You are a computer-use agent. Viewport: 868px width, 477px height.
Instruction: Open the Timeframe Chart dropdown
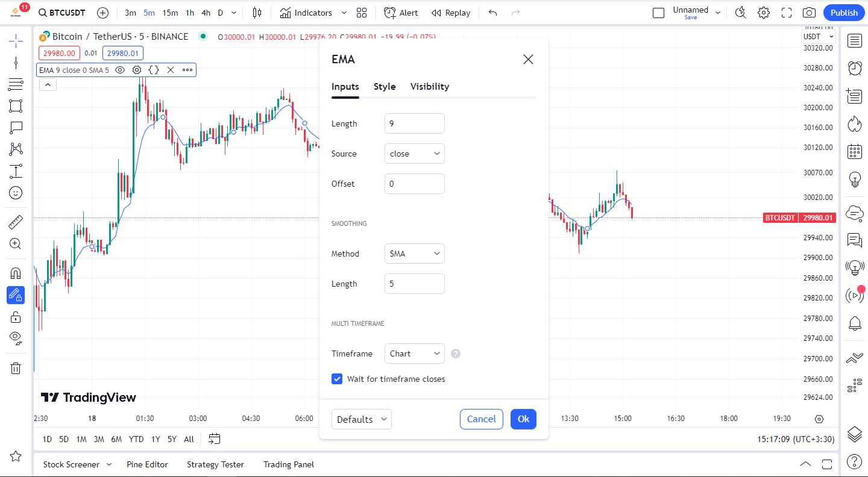[415, 354]
